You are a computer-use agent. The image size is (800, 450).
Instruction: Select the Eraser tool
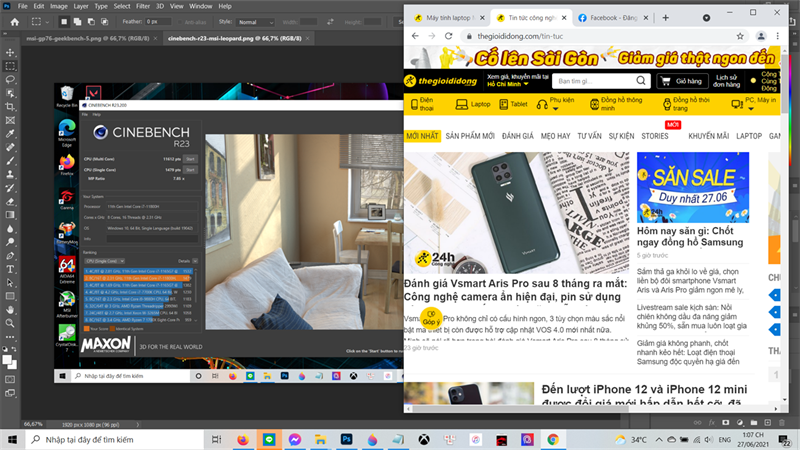point(10,202)
